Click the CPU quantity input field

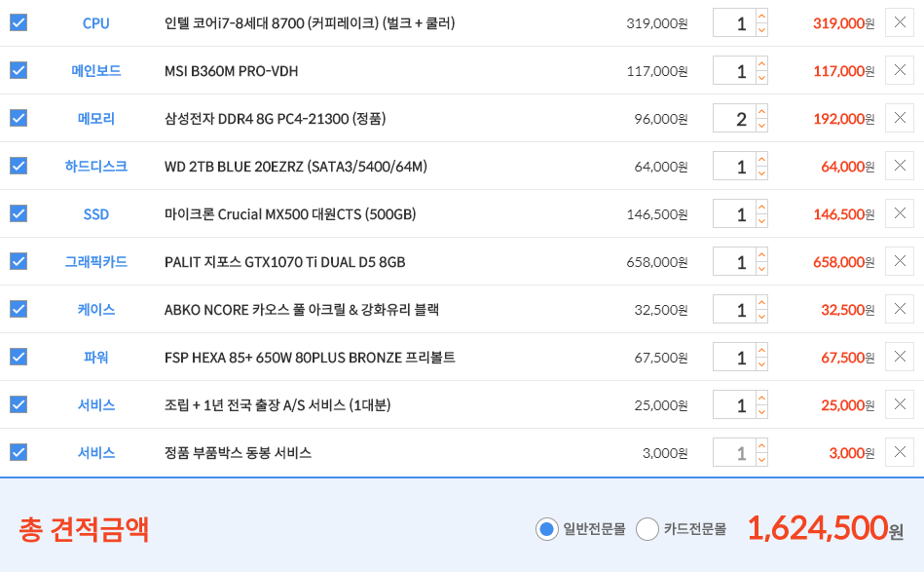pos(734,23)
